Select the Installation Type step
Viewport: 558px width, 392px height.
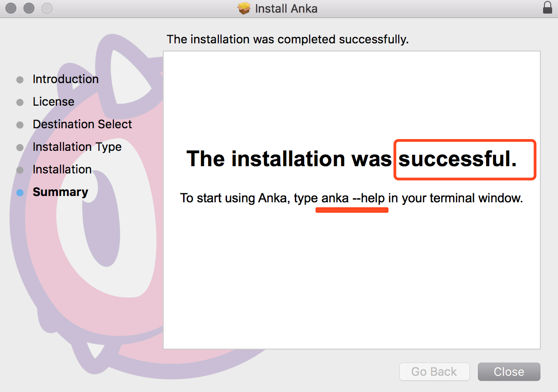click(x=77, y=147)
